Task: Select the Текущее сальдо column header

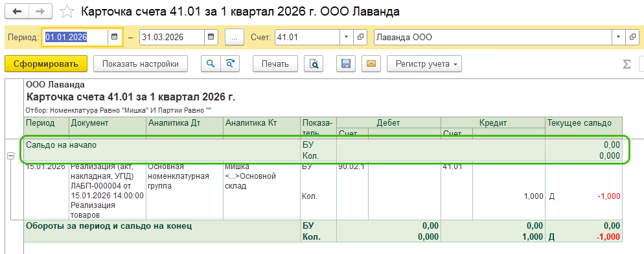Action: coord(584,128)
